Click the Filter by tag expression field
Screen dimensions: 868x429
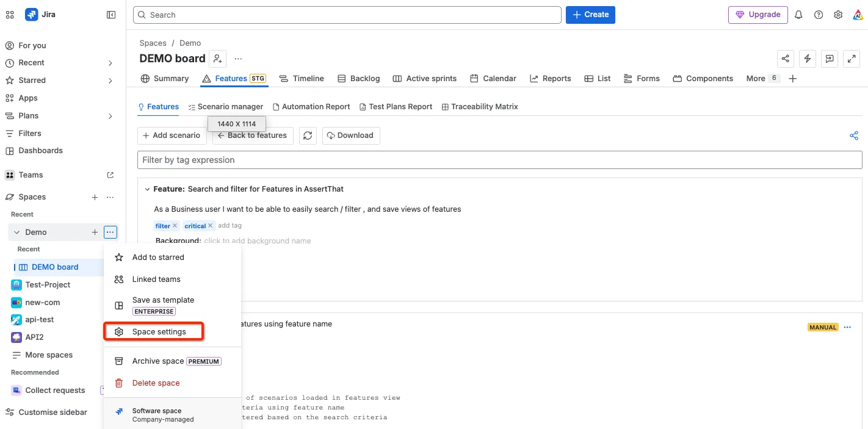(x=499, y=160)
